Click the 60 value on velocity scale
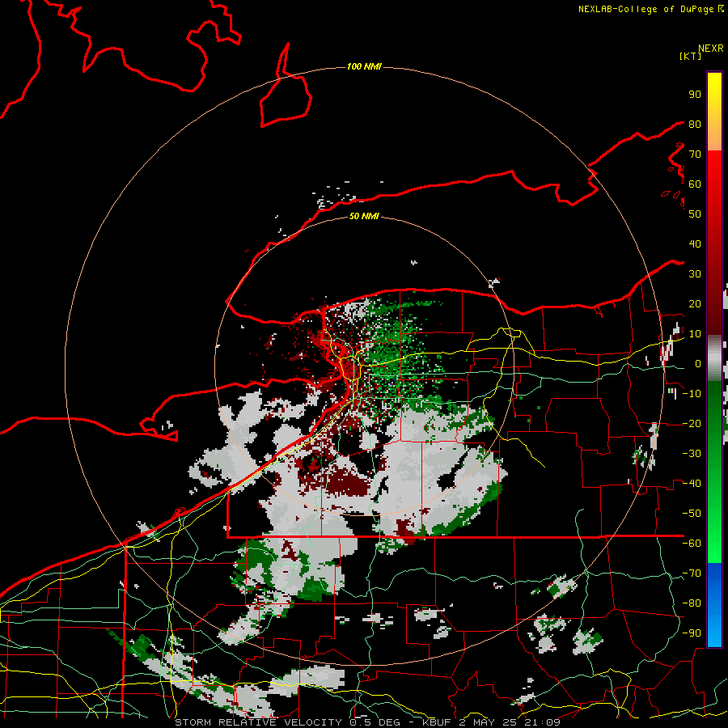Image resolution: width=728 pixels, height=728 pixels. tap(695, 184)
